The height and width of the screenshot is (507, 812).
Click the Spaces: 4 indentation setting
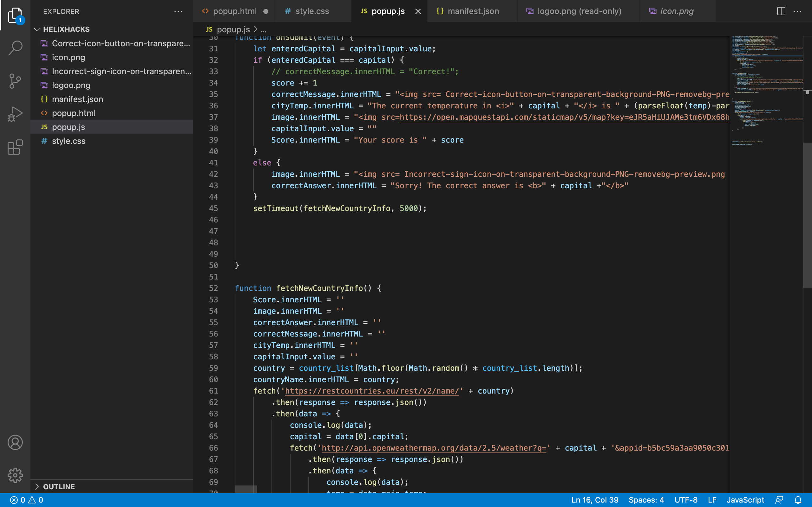[646, 500]
